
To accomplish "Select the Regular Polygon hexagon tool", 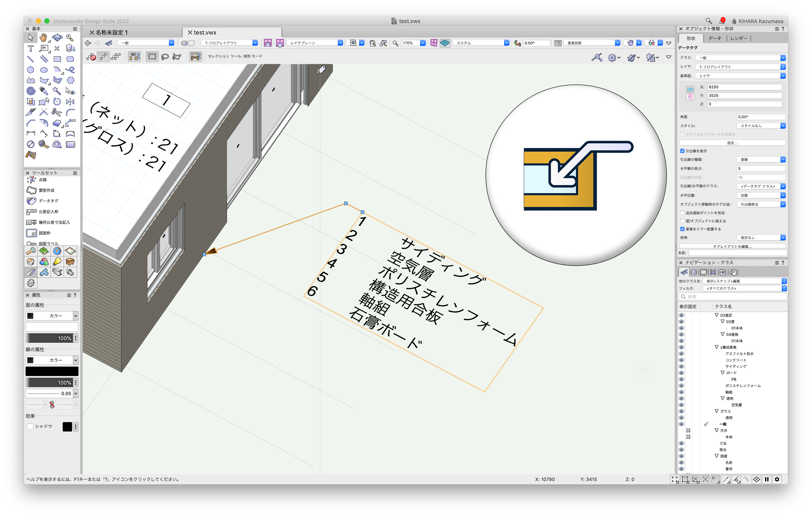I will click(70, 80).
